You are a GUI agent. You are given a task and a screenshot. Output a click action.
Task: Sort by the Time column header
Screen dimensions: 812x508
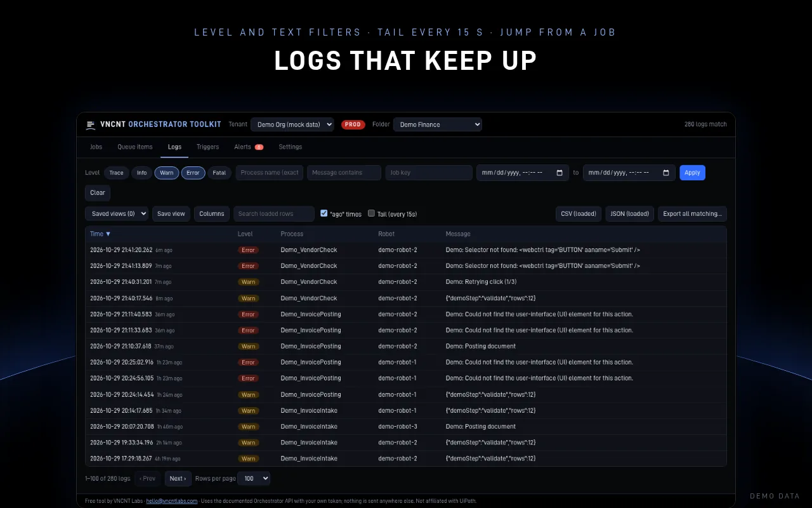(100, 234)
